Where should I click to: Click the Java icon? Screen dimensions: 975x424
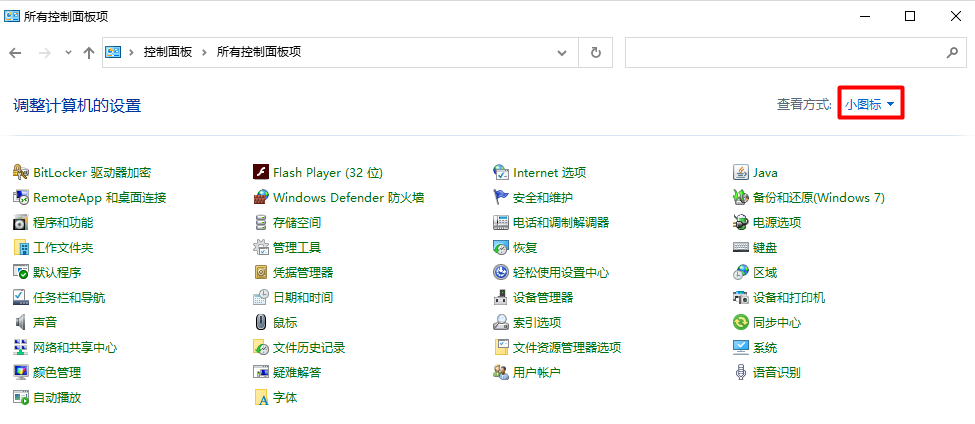[740, 172]
